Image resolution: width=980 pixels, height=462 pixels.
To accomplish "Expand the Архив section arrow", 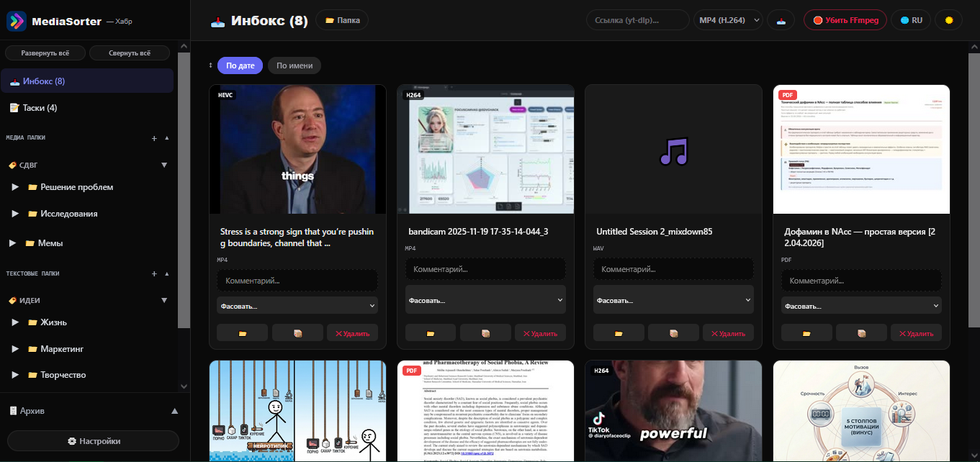I will [174, 411].
